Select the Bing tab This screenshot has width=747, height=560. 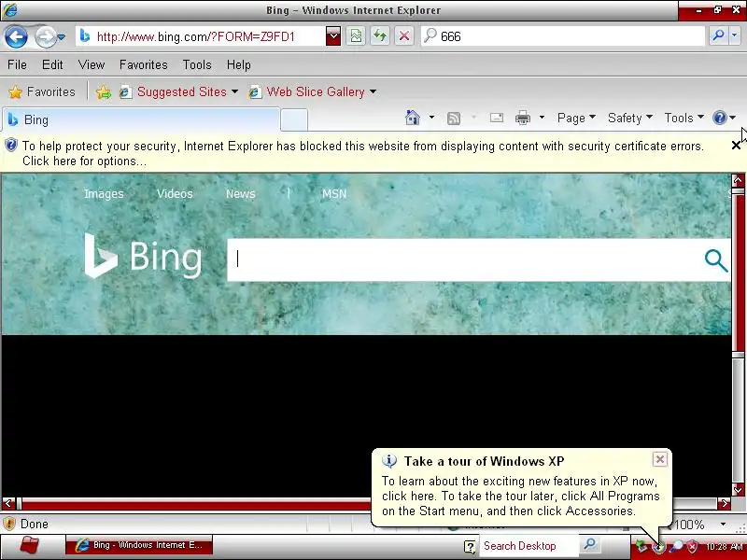point(141,119)
